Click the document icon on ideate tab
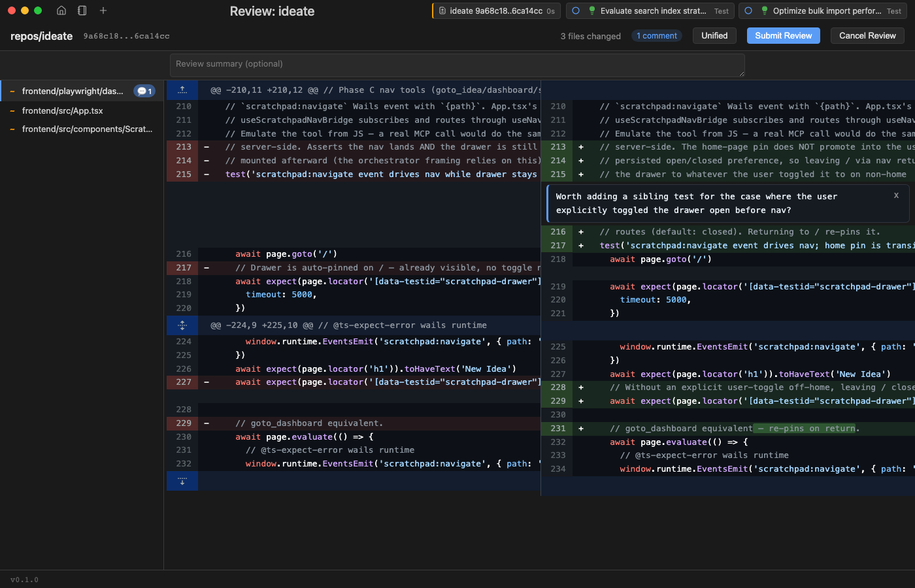Viewport: 915px width, 588px height. [442, 11]
